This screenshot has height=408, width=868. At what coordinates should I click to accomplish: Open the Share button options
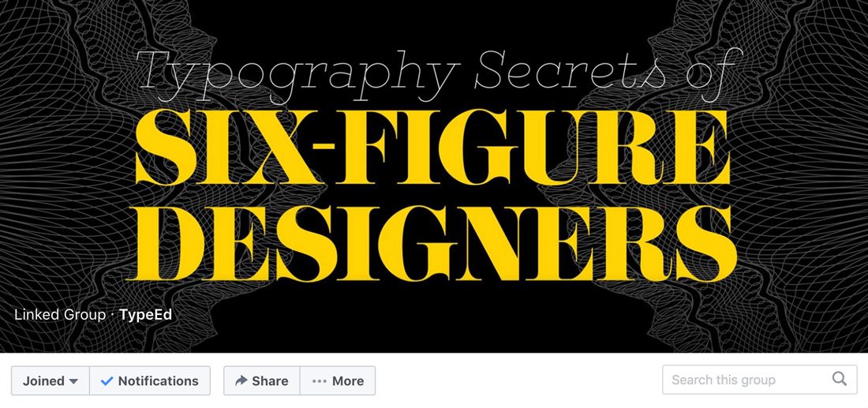tap(262, 381)
